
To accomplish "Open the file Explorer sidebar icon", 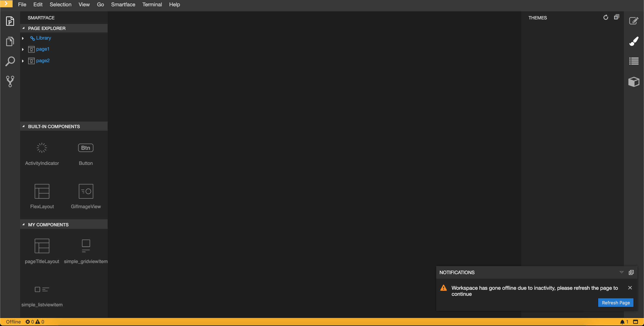I will click(x=10, y=41).
